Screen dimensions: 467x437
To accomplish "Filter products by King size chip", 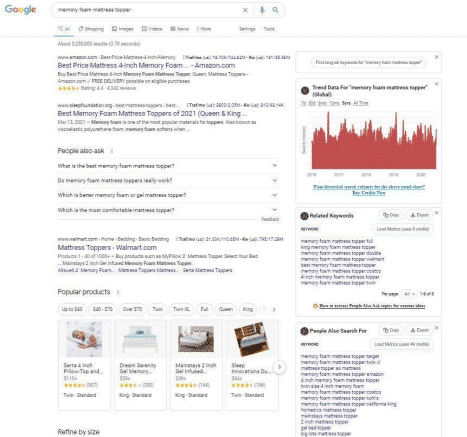I will [247, 309].
